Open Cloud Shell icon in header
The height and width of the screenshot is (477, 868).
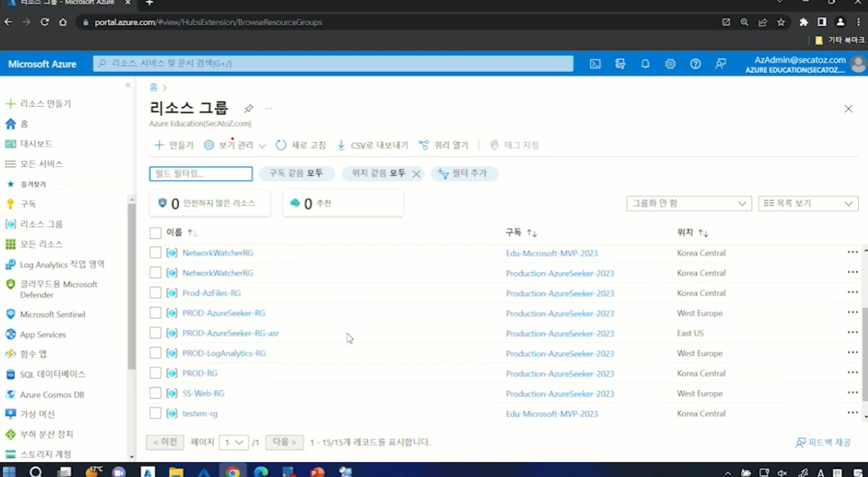tap(595, 64)
